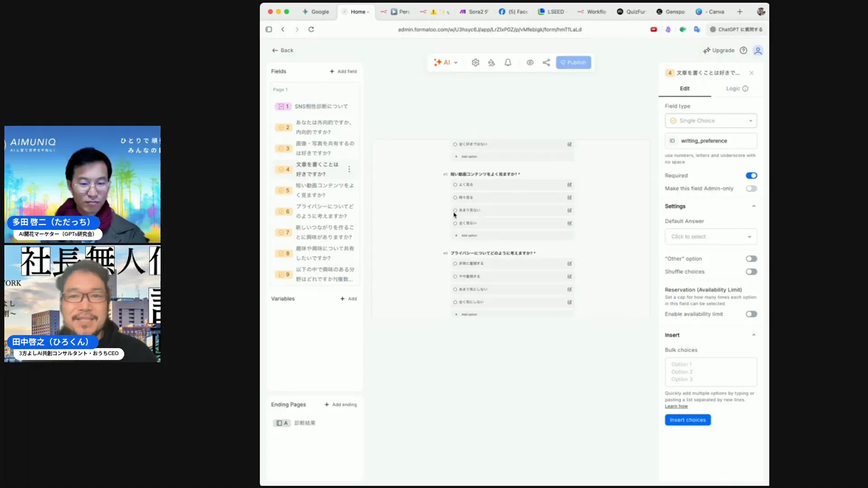Click the Publish button
Screen dimensions: 868x488
coord(573,63)
